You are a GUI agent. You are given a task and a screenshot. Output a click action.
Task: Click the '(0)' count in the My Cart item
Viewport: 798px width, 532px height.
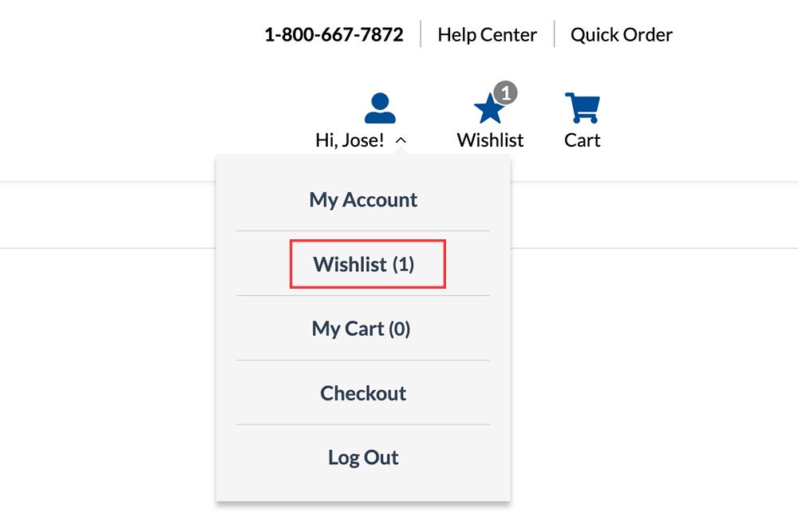click(400, 329)
